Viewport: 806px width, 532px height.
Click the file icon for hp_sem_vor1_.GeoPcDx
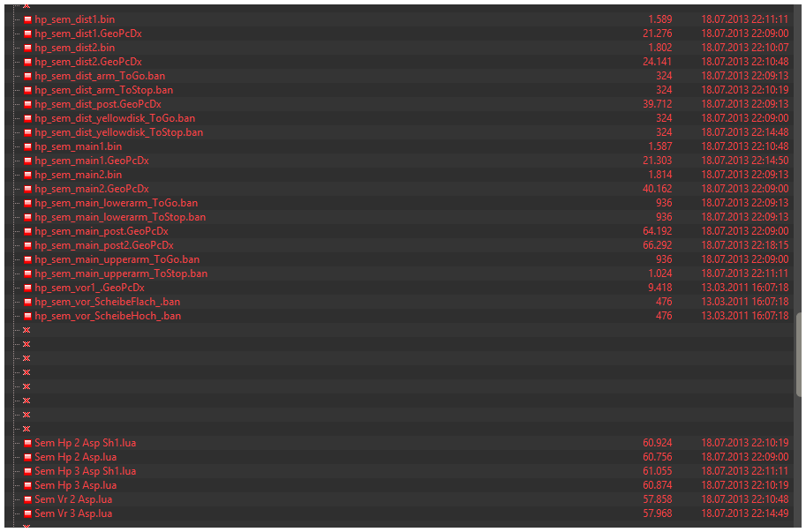[27, 288]
